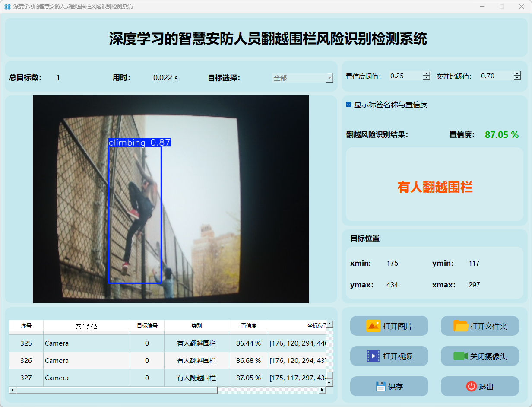Click the app icon in title bar
This screenshot has height=407, width=532.
(x=7, y=6)
